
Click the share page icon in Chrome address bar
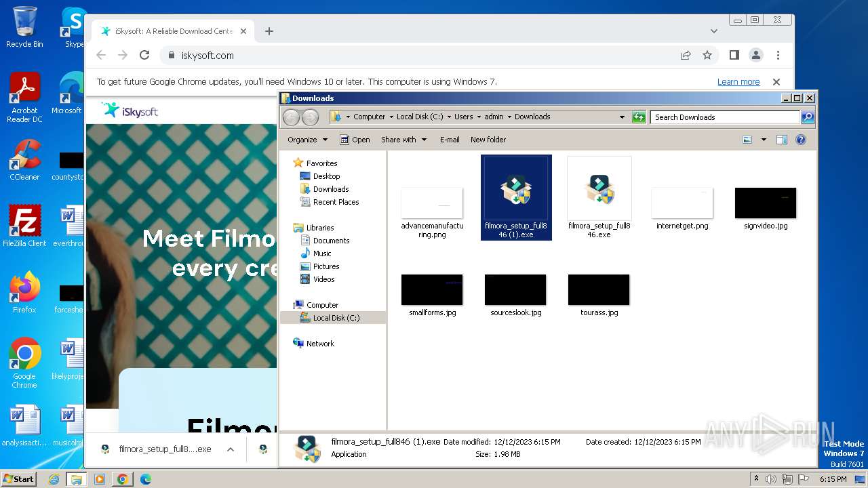coord(686,55)
